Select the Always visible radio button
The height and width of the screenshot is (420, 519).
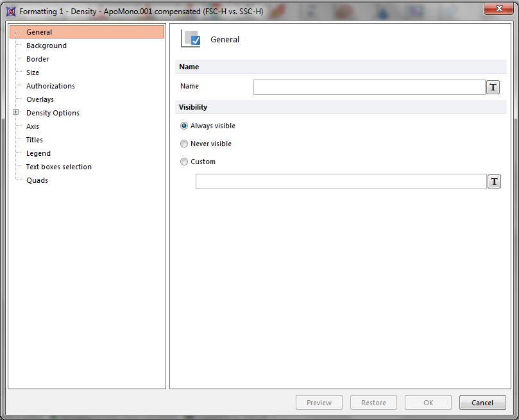[184, 126]
